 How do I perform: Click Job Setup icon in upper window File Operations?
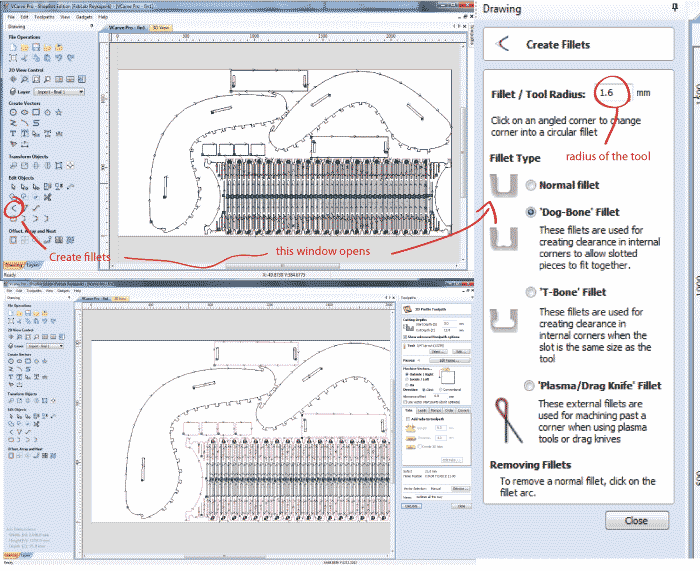[13, 58]
